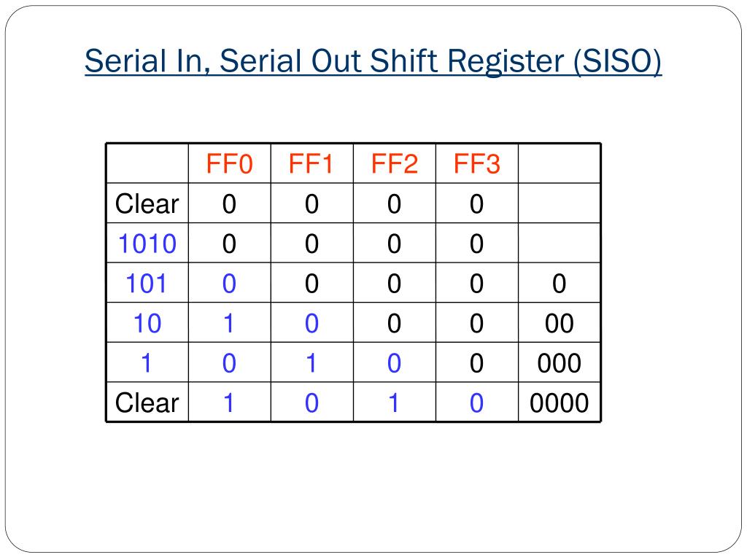
Task: Click the empty top-left table cell
Action: 147,163
